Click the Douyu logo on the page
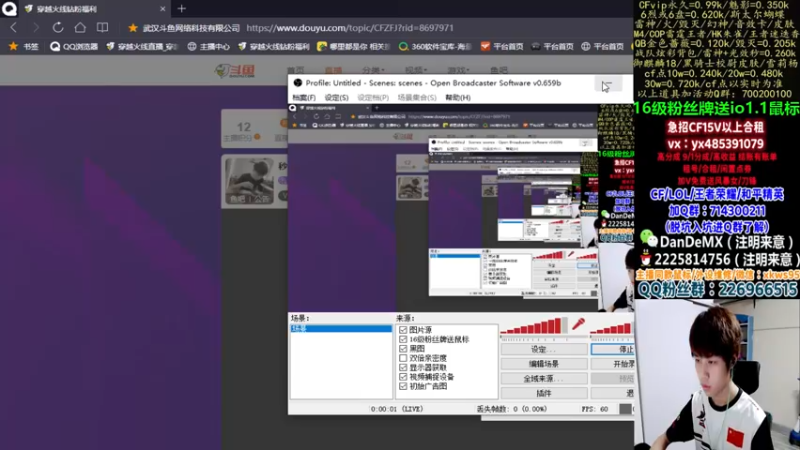This screenshot has height=450, width=800. 235,71
